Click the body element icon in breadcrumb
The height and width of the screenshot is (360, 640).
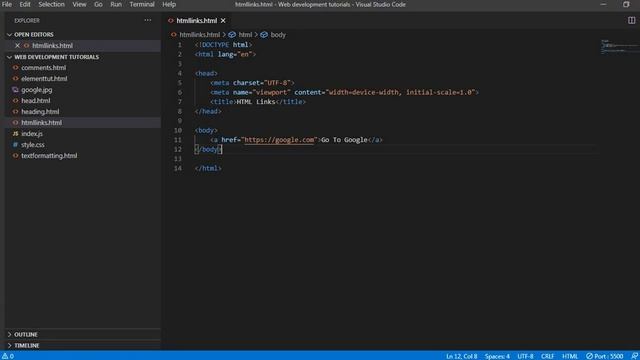point(264,35)
